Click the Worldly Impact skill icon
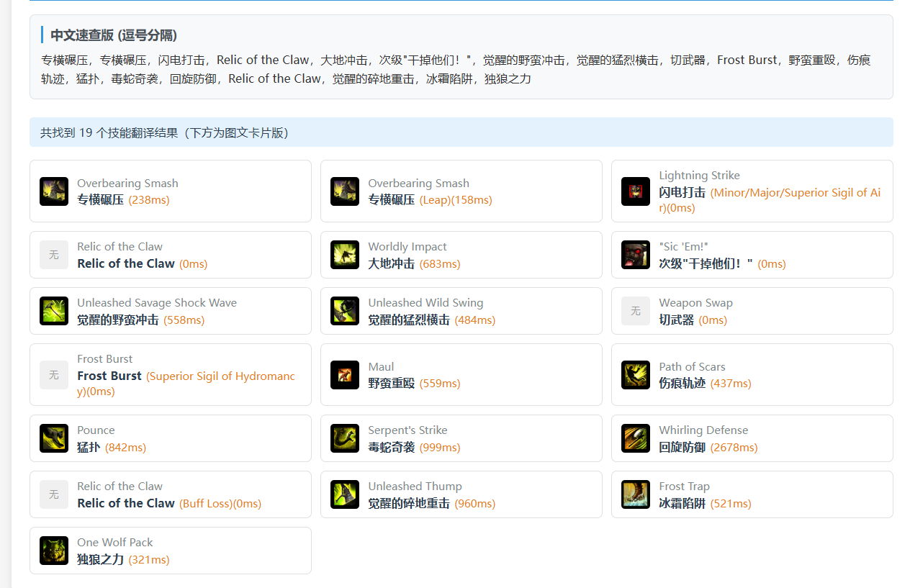Viewport: 910px width, 588px height. coord(344,255)
